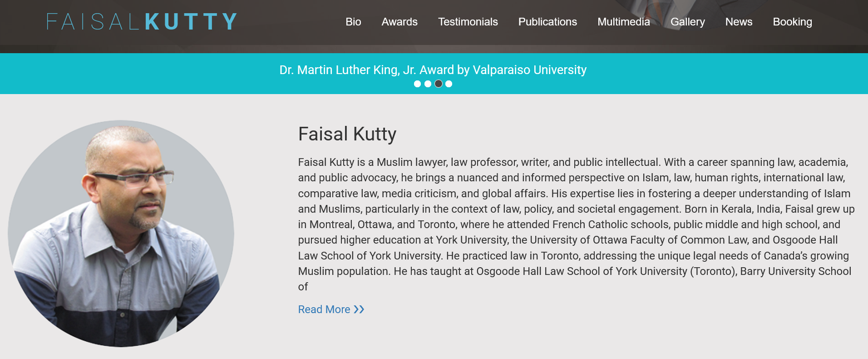Click the Martin Luther King Jr. Award banner text
868x359 pixels.
point(433,70)
